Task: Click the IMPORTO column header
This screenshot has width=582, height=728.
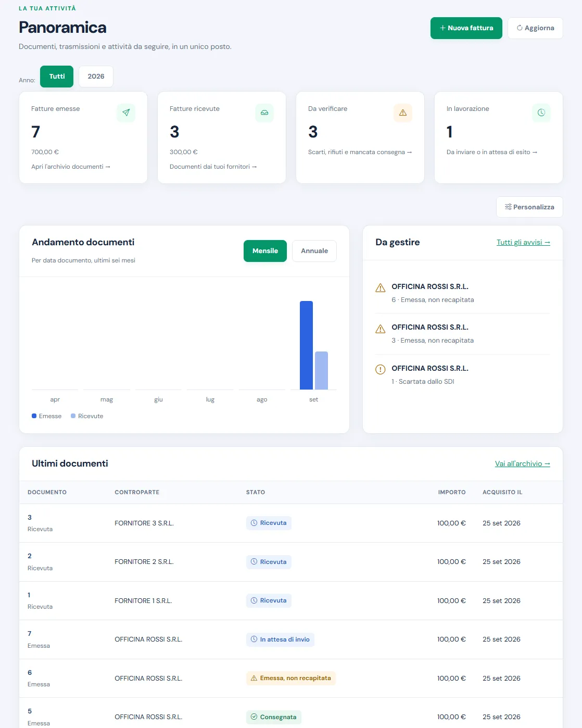Action: pos(452,492)
